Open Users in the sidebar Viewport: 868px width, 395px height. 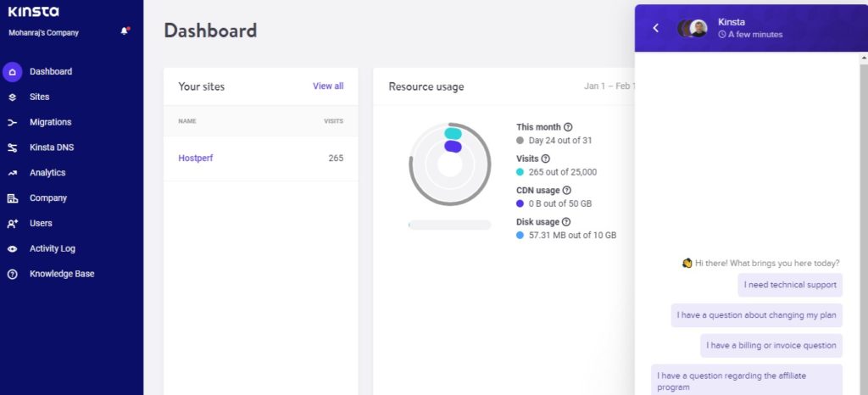pyautogui.click(x=41, y=224)
